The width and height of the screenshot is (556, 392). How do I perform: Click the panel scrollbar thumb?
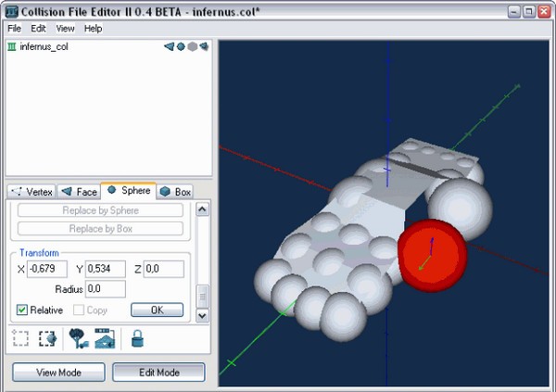[x=202, y=297]
